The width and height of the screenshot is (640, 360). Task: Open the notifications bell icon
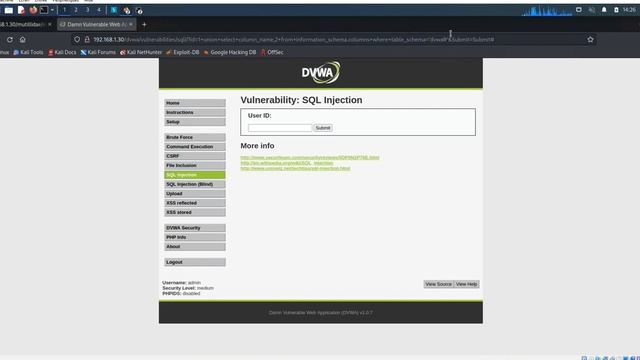(604, 10)
